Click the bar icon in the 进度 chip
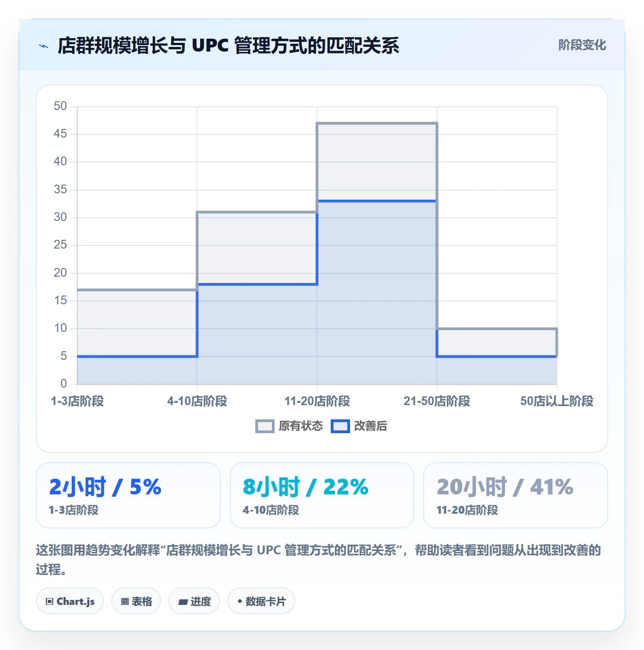 coord(183,602)
